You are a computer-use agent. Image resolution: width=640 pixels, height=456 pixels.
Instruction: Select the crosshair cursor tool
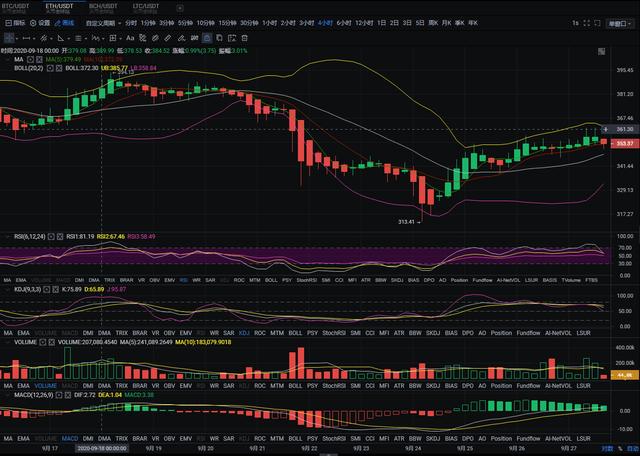click(9, 38)
